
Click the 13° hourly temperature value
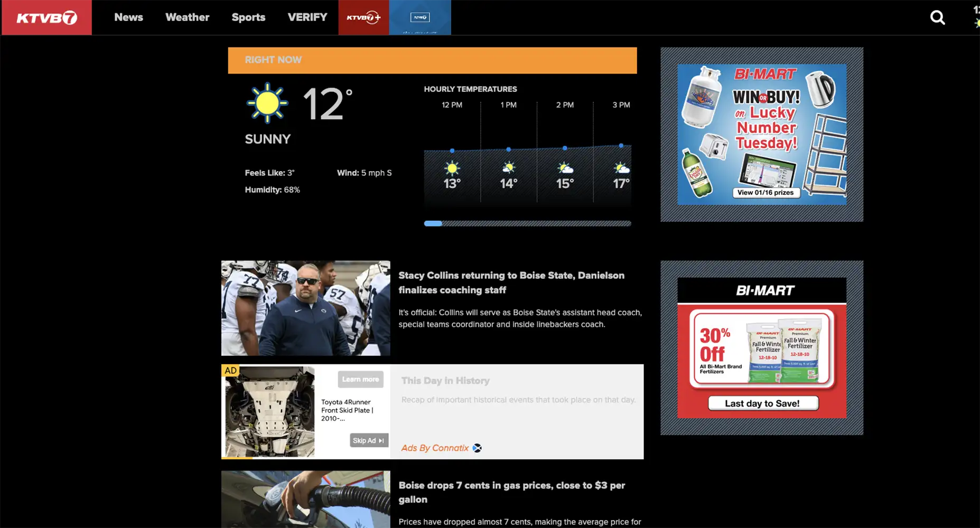[452, 184]
